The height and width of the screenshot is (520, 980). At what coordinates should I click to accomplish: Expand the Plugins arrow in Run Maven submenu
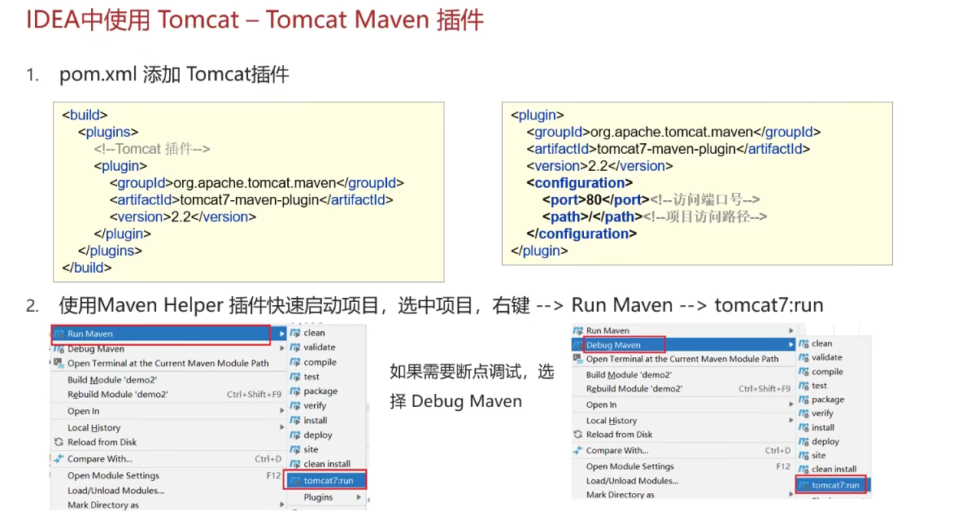(x=359, y=497)
